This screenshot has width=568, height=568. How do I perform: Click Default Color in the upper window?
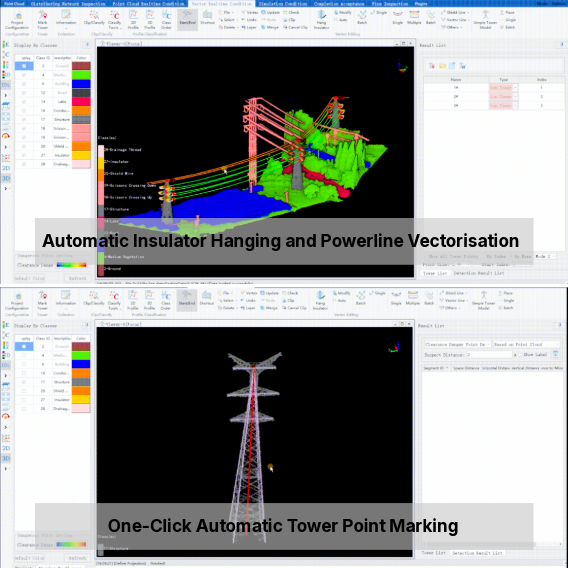[30, 278]
